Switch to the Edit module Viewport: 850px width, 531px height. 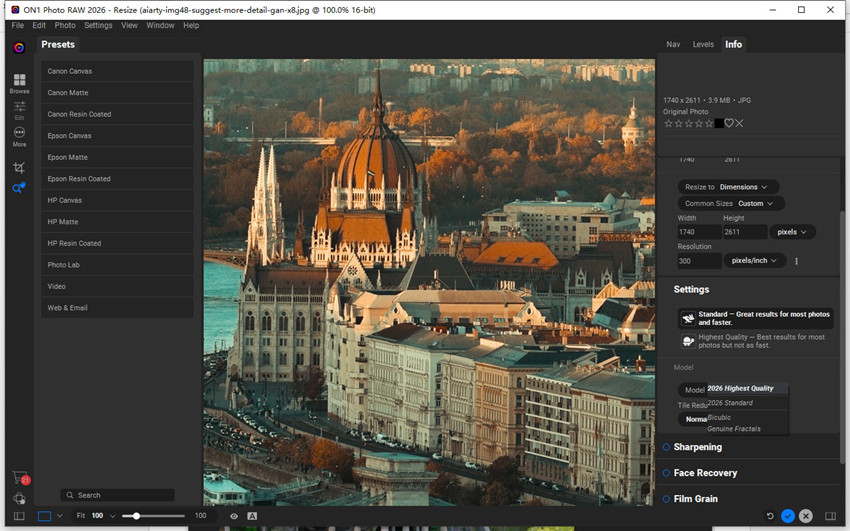[19, 110]
